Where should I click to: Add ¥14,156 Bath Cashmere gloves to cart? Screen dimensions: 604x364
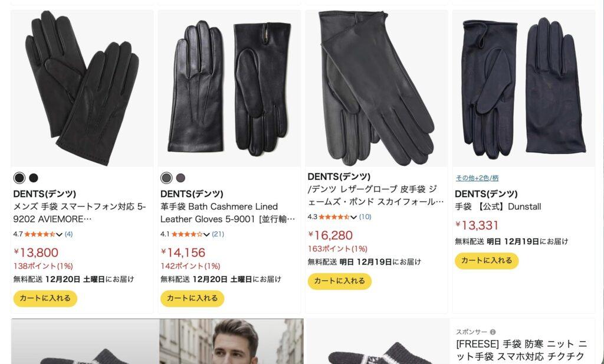(x=192, y=298)
